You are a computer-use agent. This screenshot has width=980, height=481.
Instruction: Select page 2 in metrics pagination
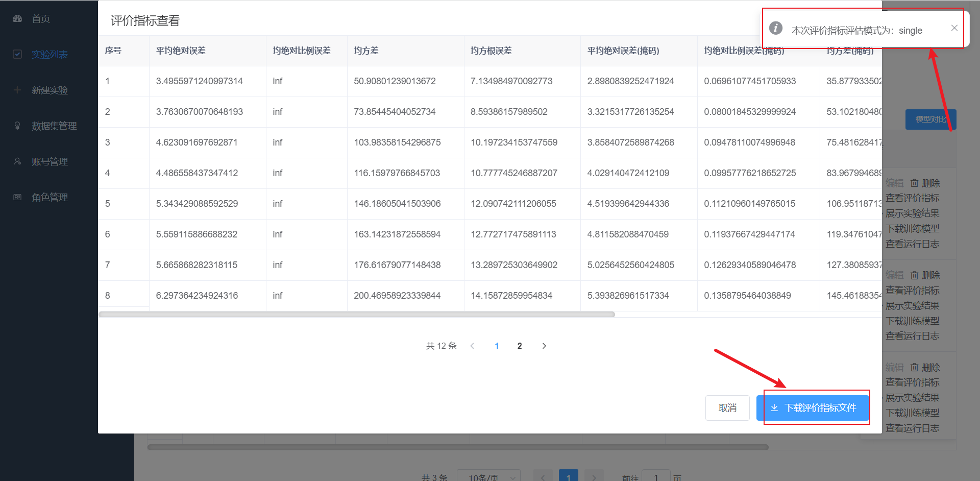click(x=520, y=346)
